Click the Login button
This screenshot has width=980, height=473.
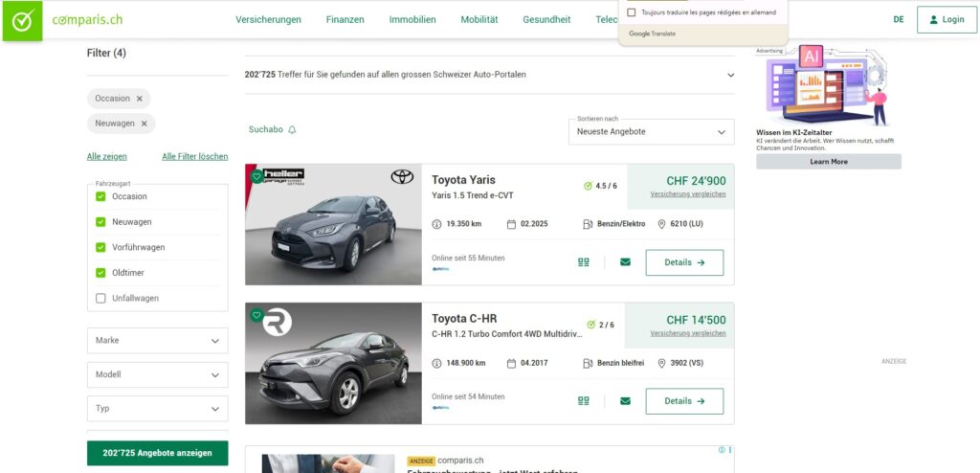(x=947, y=19)
